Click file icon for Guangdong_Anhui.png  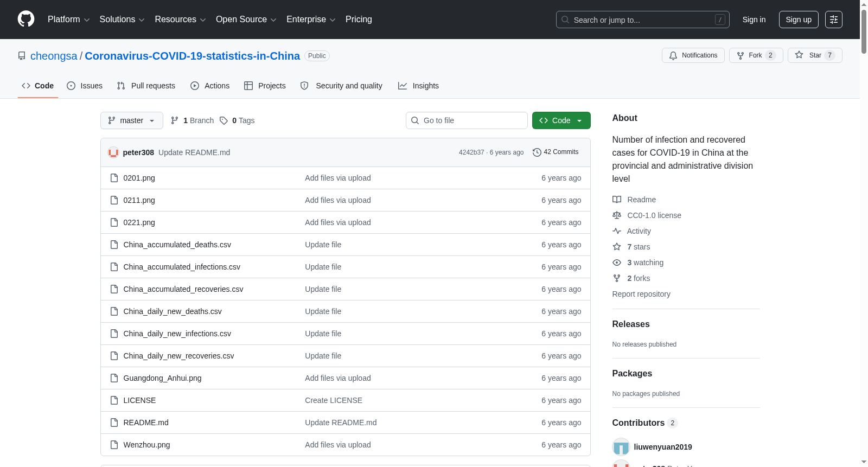114,378
